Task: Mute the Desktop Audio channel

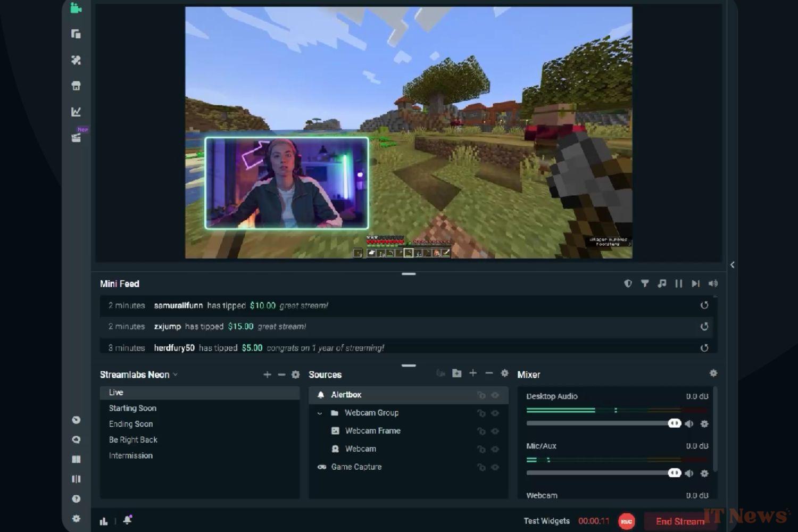Action: tap(689, 424)
